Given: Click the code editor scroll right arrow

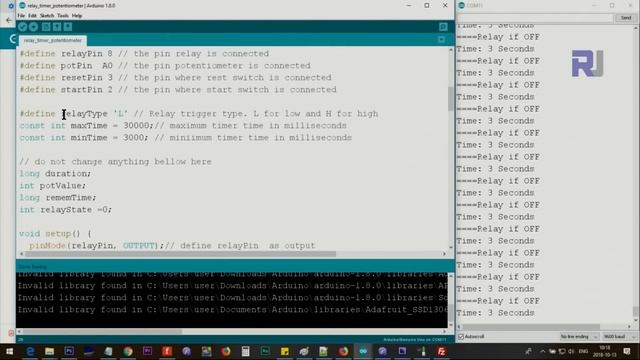Looking at the screenshot, I should tap(444, 254).
